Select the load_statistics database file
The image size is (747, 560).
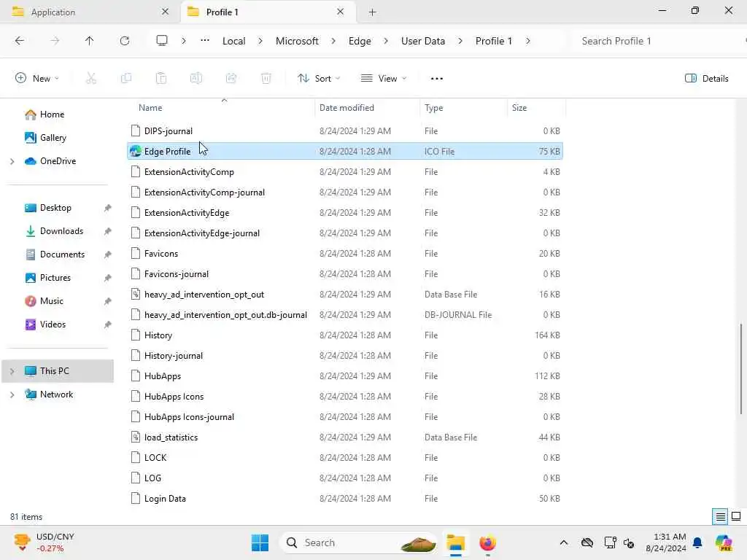click(x=345, y=437)
